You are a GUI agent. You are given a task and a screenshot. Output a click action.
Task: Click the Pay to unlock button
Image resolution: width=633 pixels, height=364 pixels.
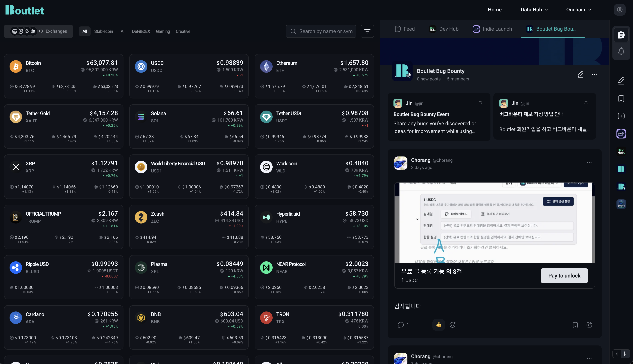tap(564, 275)
